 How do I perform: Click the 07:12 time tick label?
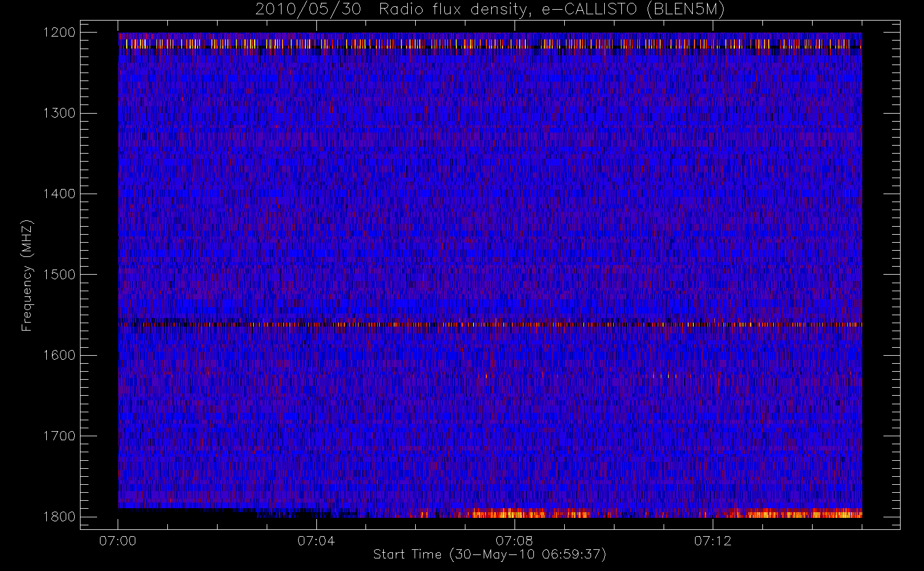point(713,541)
